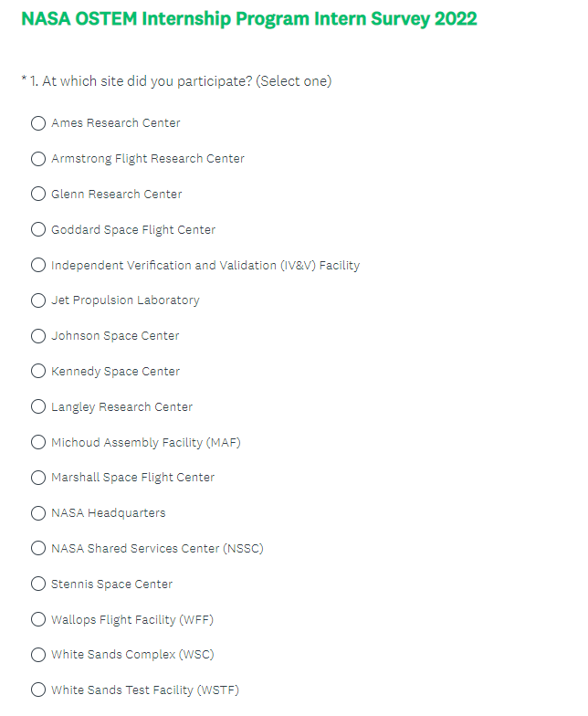
Task: Select Langley Research Center option
Action: click(38, 406)
